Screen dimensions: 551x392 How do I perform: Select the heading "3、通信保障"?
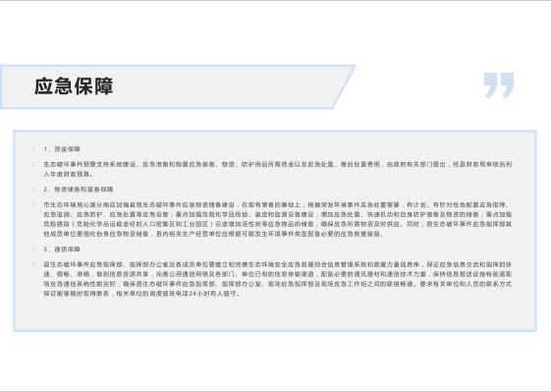[62, 250]
